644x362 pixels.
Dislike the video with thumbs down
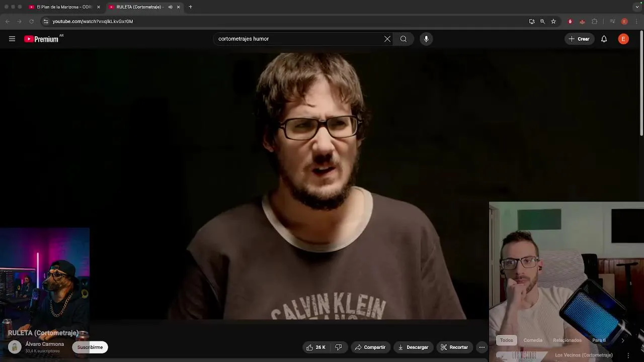coord(339,347)
